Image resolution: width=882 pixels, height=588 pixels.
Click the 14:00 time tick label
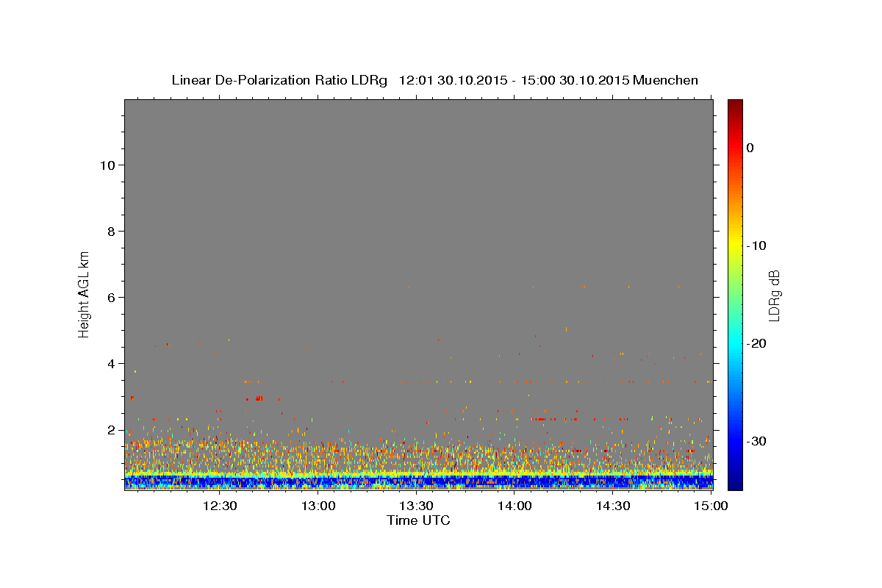[x=514, y=506]
